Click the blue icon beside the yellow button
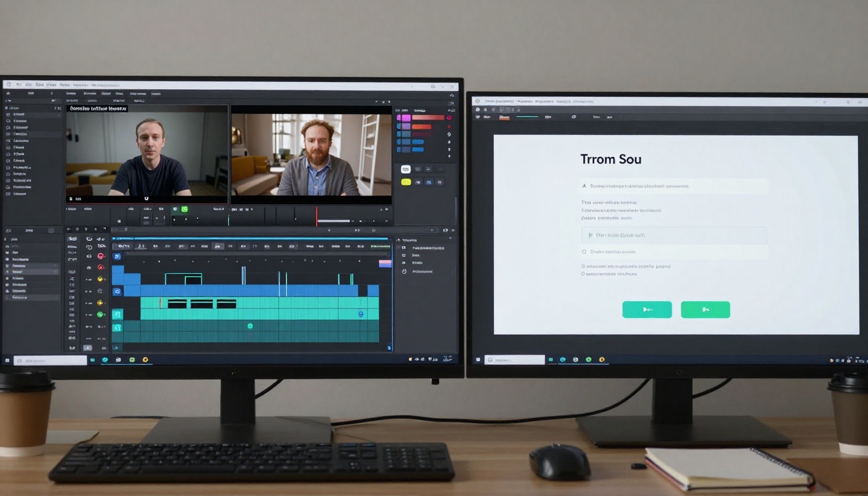Screen dimensions: 868x496 click(429, 182)
